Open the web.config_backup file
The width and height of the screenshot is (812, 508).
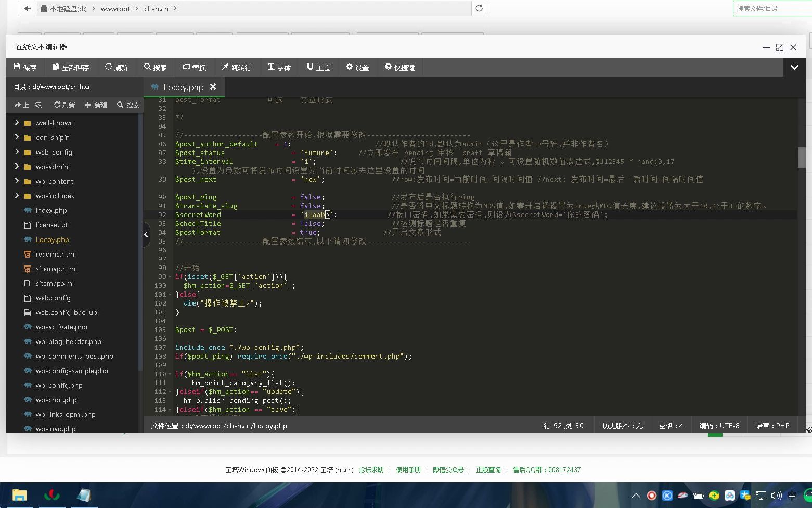(x=66, y=312)
